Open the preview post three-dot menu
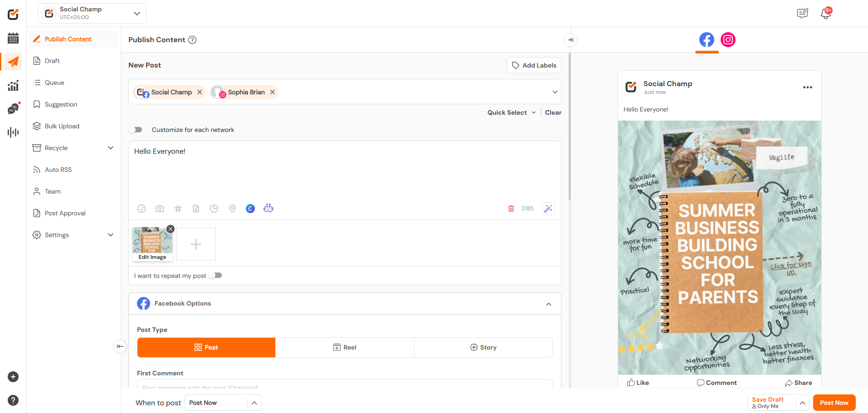This screenshot has height=413, width=868. [x=808, y=87]
